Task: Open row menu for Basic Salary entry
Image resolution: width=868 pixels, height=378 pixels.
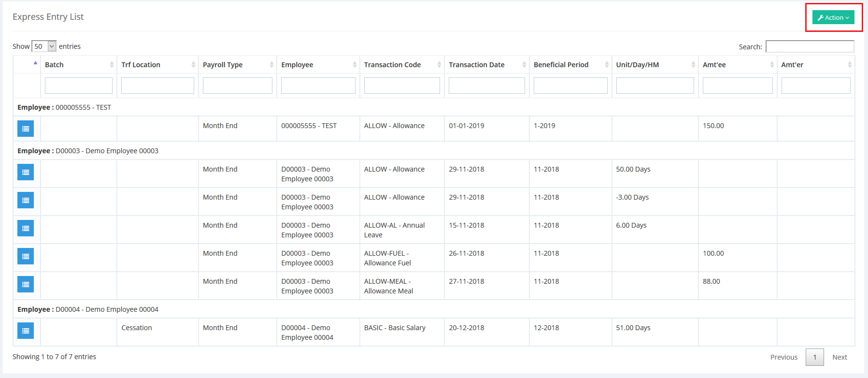Action: pos(26,331)
